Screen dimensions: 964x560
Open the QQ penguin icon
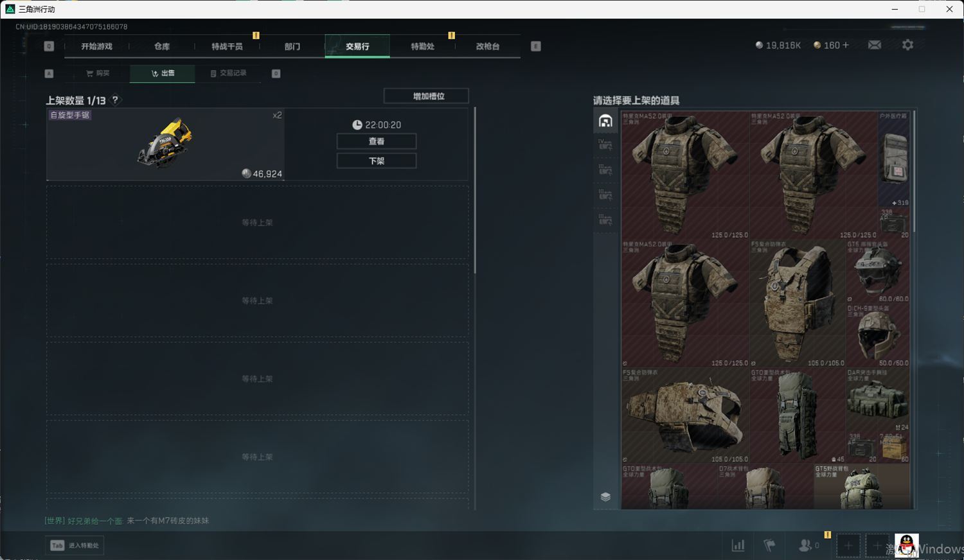906,545
